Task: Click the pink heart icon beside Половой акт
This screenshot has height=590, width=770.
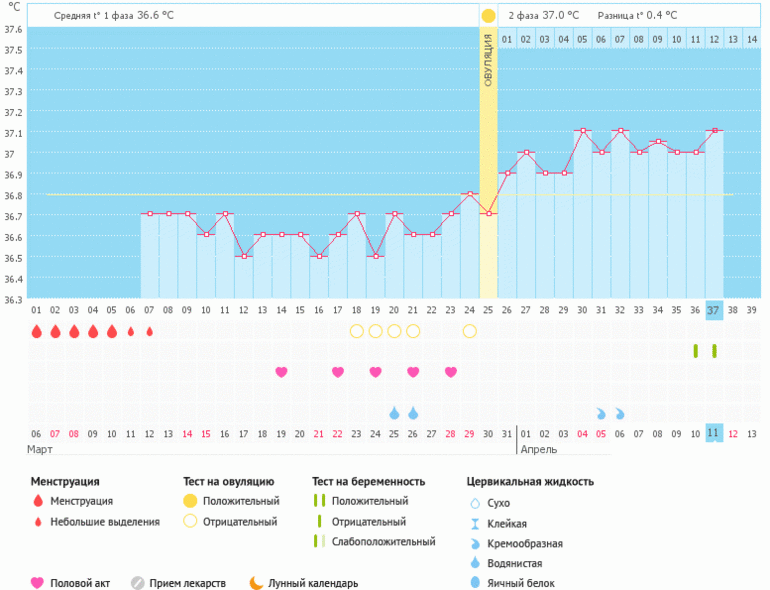Action: pos(38,583)
